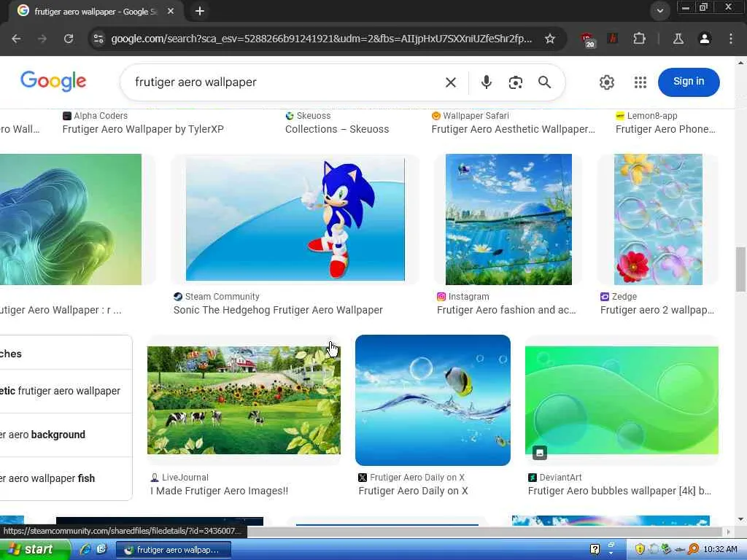The height and width of the screenshot is (560, 747).
Task: Open the Extensions puzzle-piece menu
Action: 639,39
